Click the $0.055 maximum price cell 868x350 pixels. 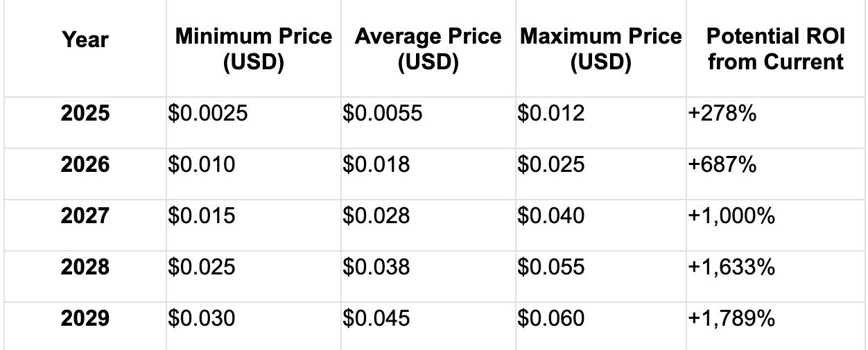pos(551,268)
